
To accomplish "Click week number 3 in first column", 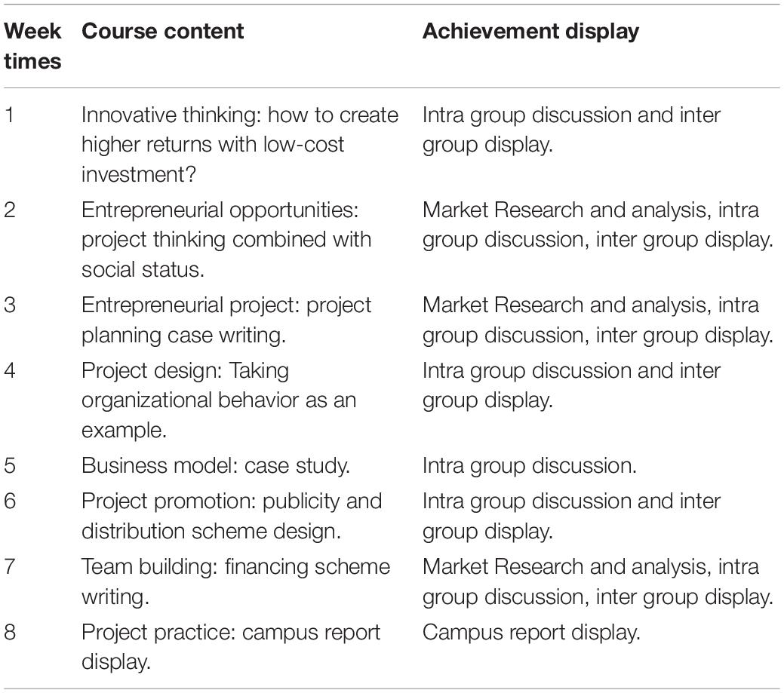I will point(10,305).
